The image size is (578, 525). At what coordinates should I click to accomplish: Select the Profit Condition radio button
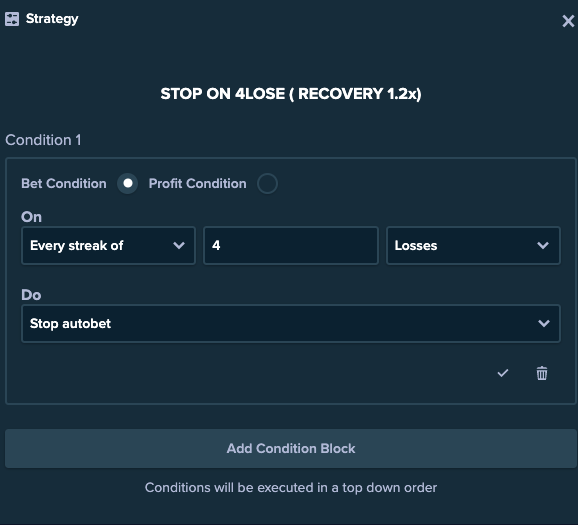267,183
